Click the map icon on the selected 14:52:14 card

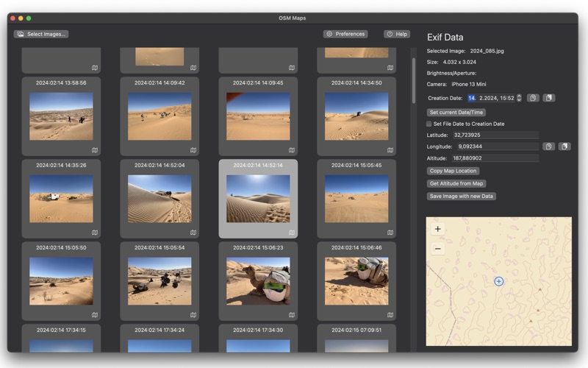tap(291, 233)
